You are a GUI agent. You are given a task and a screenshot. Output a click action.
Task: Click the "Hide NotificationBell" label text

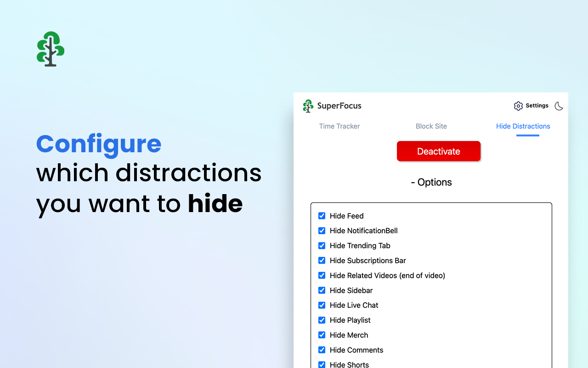click(x=364, y=230)
